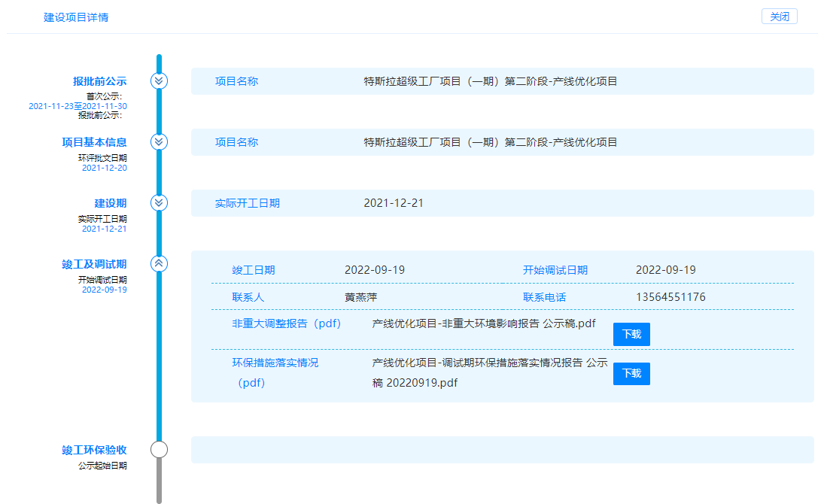824x504 pixels.
Task: Expand the 建设期 timeline section
Action: 160,203
